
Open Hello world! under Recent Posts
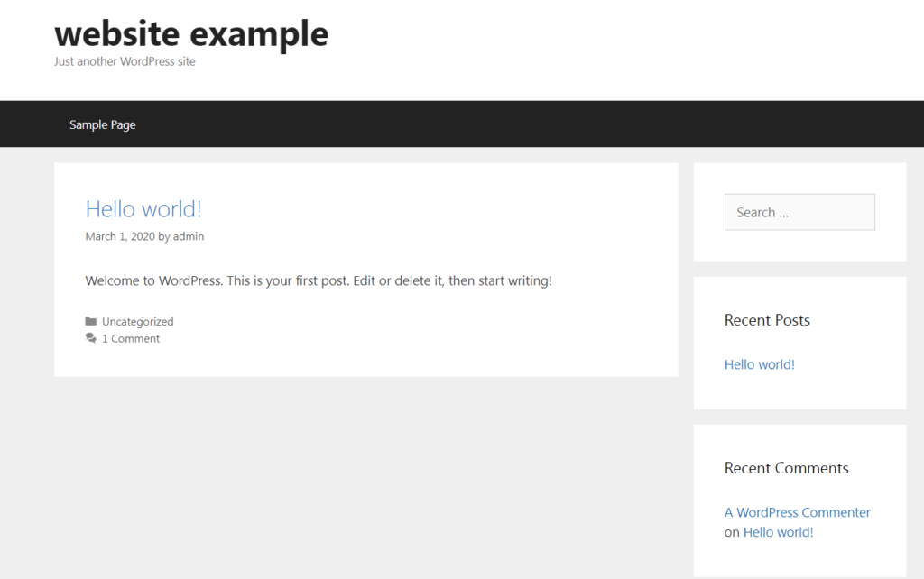[759, 364]
